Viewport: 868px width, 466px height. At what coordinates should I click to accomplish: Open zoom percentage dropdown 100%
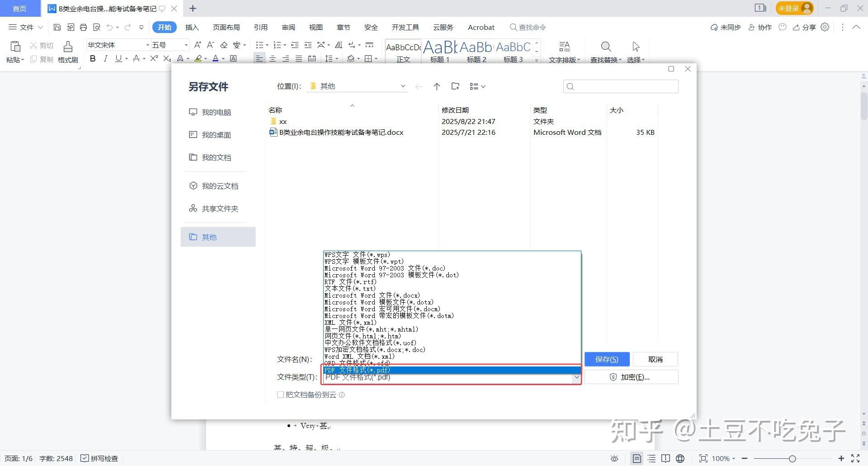click(x=723, y=458)
